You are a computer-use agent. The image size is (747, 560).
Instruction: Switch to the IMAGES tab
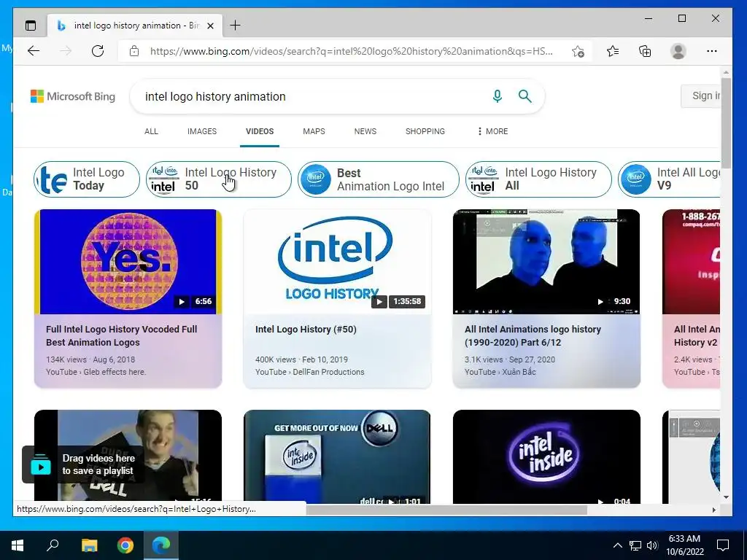click(x=202, y=131)
